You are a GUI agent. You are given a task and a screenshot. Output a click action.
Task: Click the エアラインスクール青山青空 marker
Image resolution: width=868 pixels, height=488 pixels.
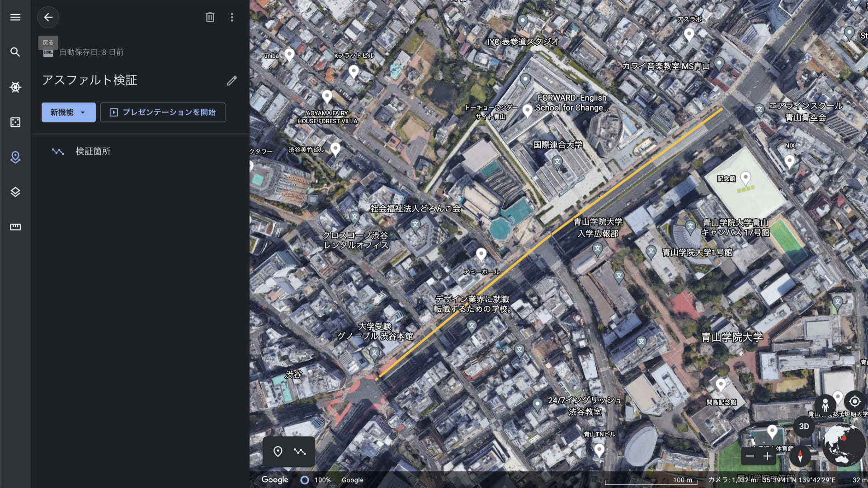pos(759,109)
